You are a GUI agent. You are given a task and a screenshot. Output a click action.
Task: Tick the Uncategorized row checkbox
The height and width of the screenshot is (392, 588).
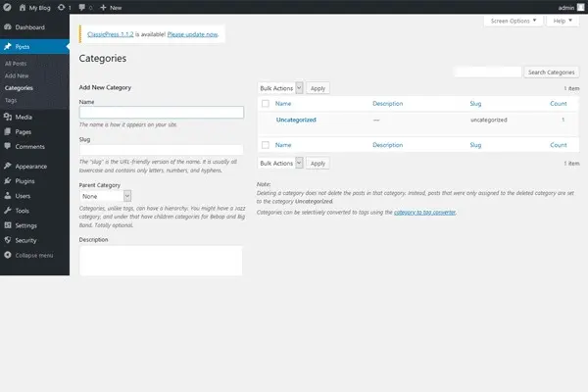click(x=265, y=120)
